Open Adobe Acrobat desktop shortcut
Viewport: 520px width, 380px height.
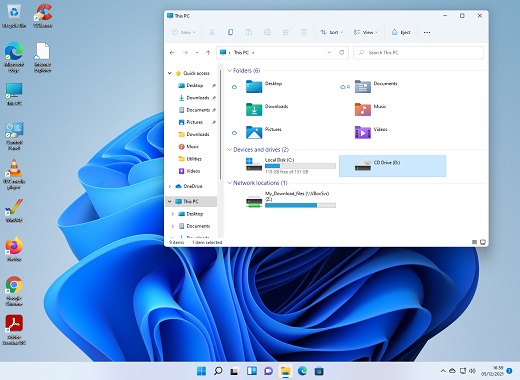pyautogui.click(x=14, y=330)
